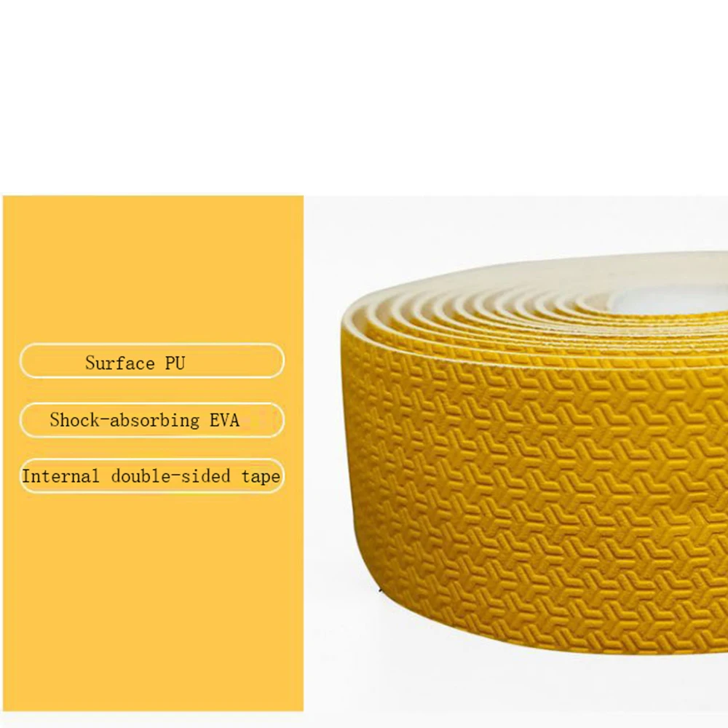Click the word tape in the third label
Viewport: 728px width, 728px height.
point(261,477)
